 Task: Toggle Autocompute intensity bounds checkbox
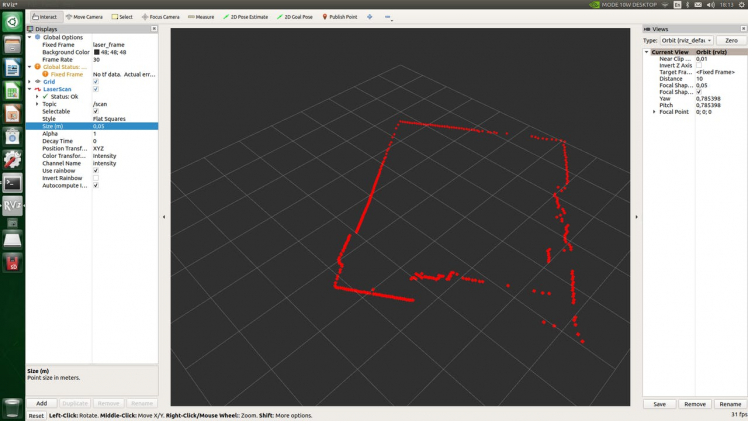(x=96, y=185)
